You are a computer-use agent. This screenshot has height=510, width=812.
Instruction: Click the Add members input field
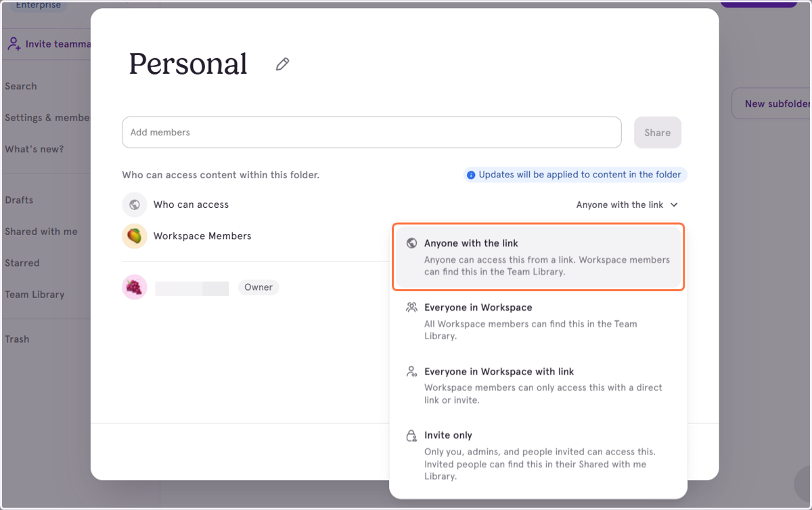coord(371,132)
